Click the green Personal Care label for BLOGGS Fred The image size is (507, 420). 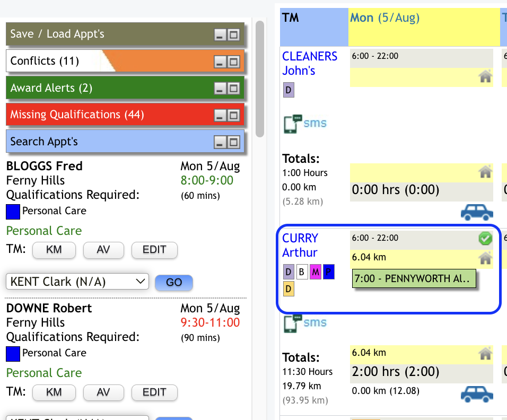click(x=44, y=231)
